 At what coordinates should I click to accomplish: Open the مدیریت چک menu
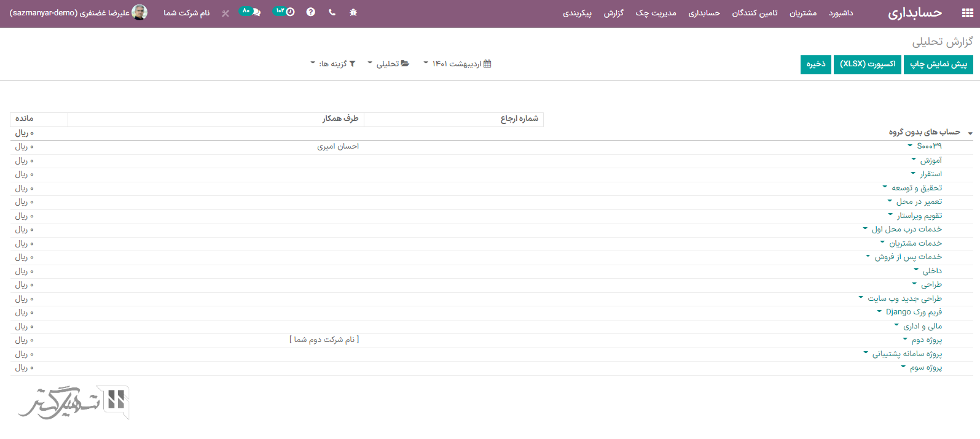(x=656, y=13)
